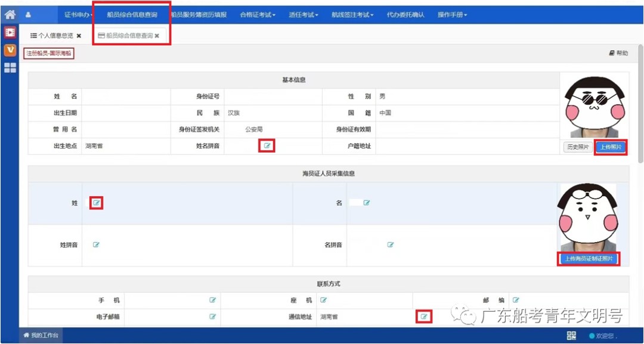Click the vertical page scrollbar
This screenshot has width=644, height=344.
click(640, 103)
